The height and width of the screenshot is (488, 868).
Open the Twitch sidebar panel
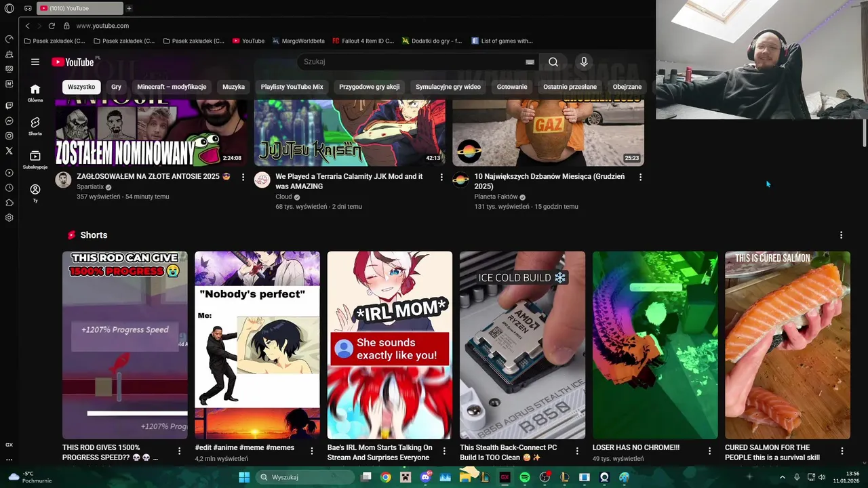point(9,106)
